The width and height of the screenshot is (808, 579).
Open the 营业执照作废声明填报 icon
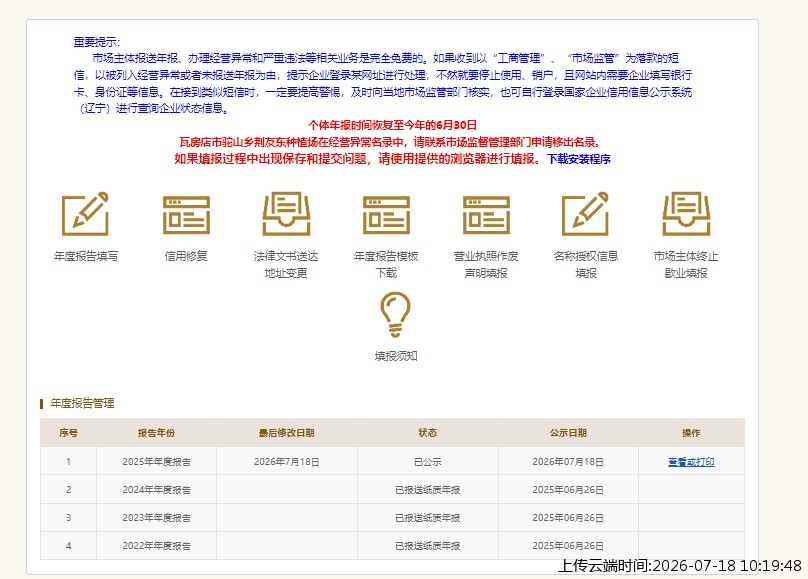(486, 215)
